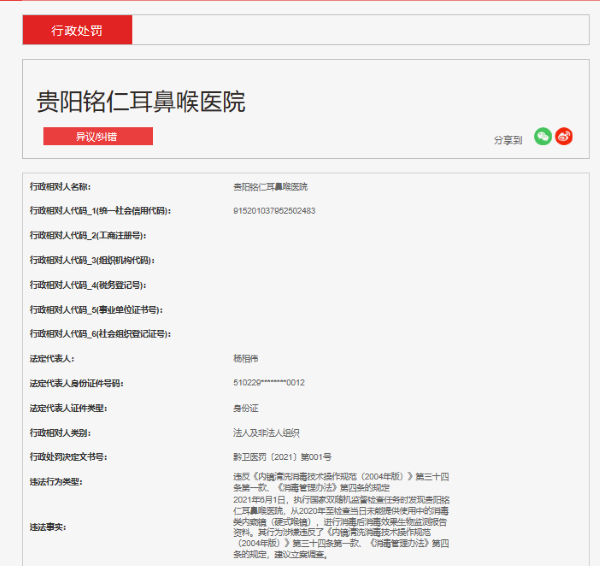
Task: Click label 行政相对人代码_4(税务登记号)
Action: tap(88, 285)
